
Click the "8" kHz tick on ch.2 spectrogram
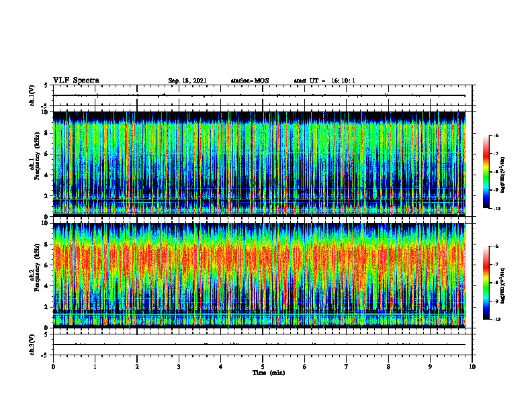[x=47, y=244]
